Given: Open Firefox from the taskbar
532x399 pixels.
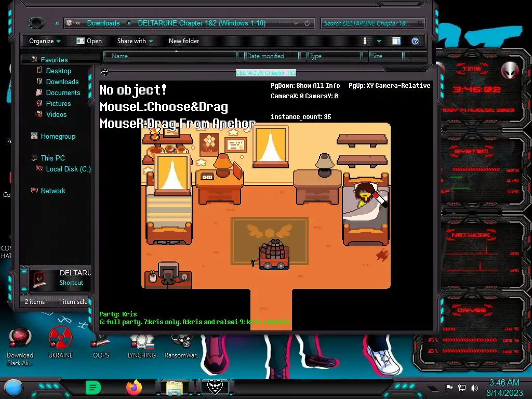Looking at the screenshot, I should point(134,388).
